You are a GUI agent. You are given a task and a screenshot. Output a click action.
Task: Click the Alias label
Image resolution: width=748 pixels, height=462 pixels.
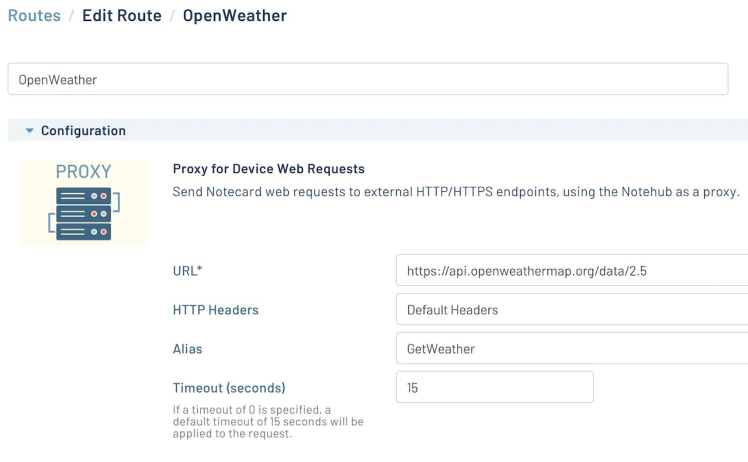(188, 349)
